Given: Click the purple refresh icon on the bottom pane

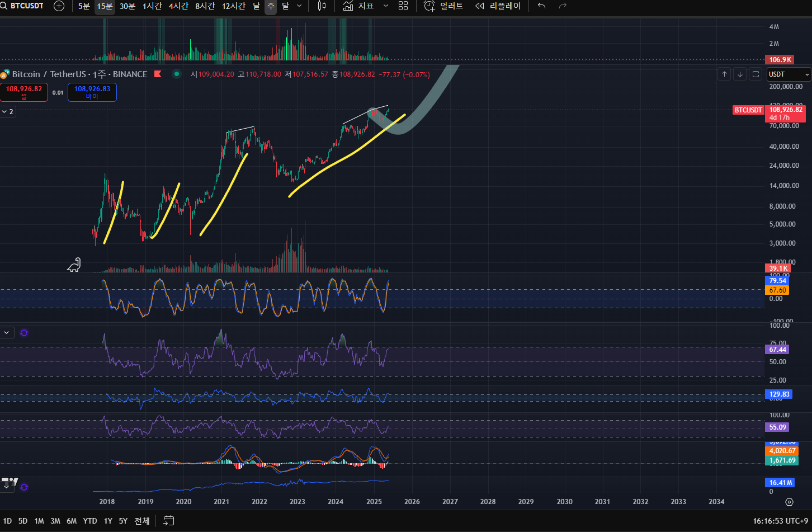Looking at the screenshot, I should tap(24, 487).
